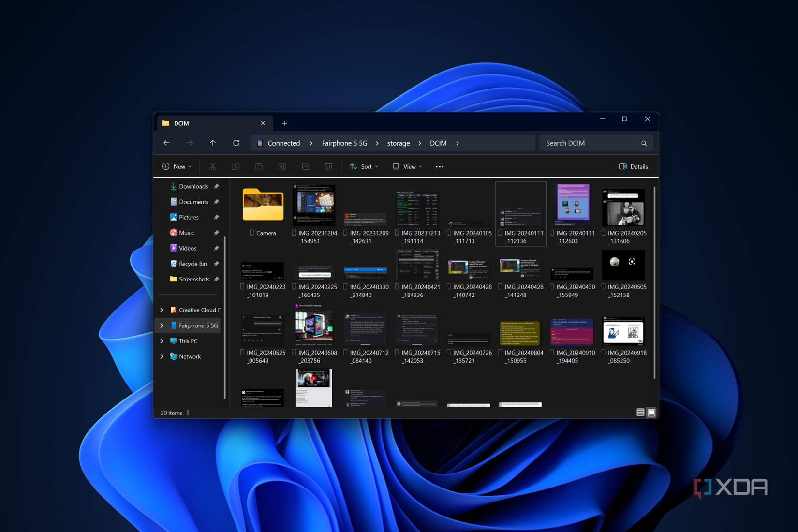Go back with the left arrow
798x532 pixels.
(166, 143)
